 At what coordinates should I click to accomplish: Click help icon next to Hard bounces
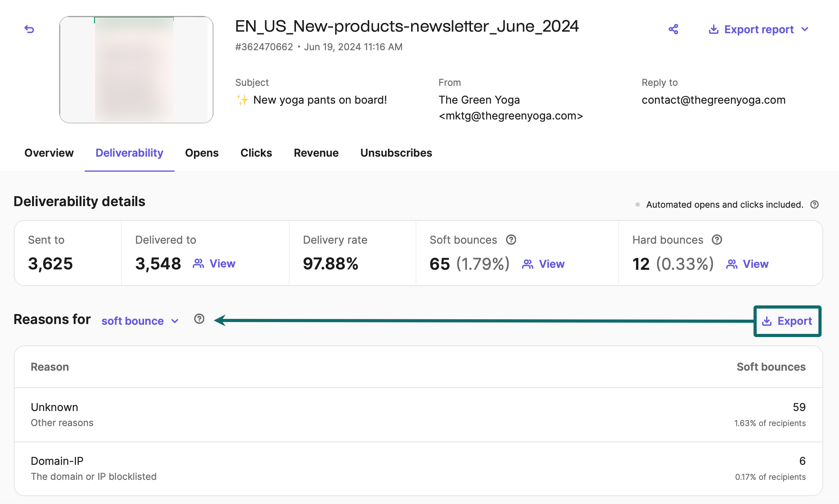(x=717, y=240)
